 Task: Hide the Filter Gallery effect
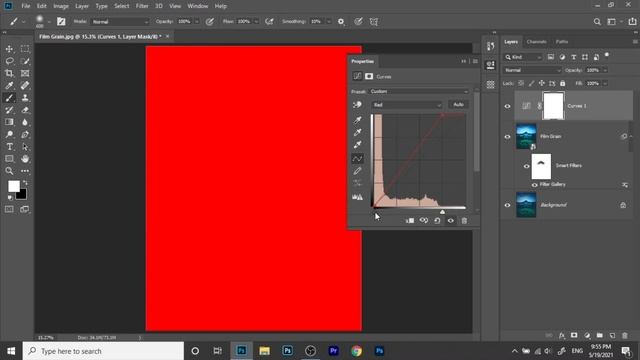point(534,185)
